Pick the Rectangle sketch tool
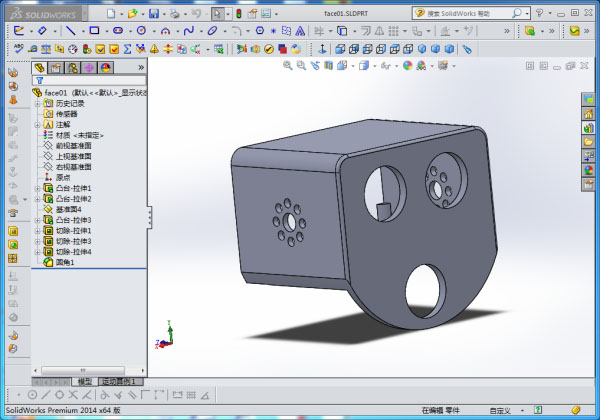The height and width of the screenshot is (420, 600). (x=94, y=31)
